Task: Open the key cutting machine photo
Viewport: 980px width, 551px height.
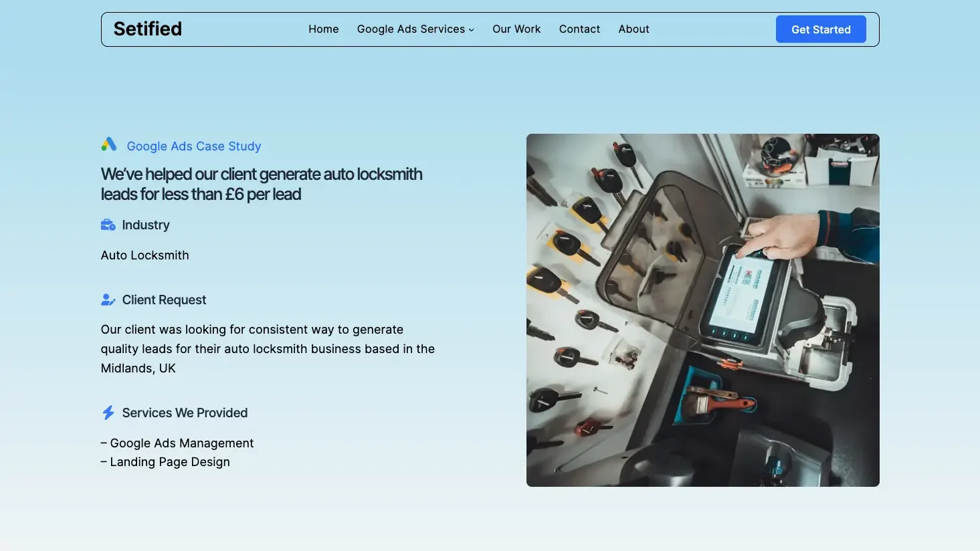Action: [x=702, y=310]
